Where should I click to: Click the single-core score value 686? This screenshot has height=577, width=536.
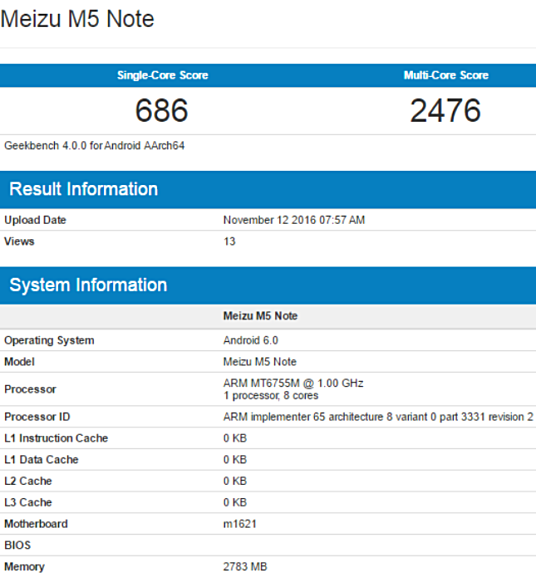(x=162, y=110)
